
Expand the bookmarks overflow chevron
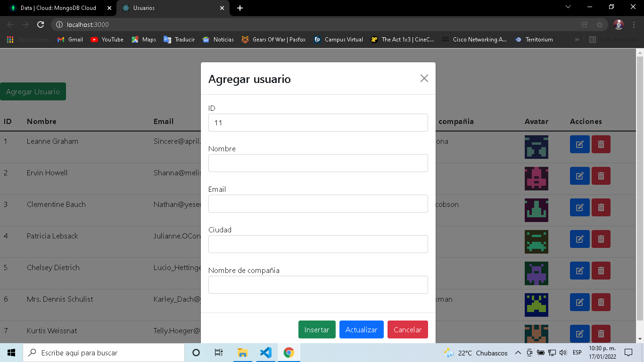click(x=577, y=40)
